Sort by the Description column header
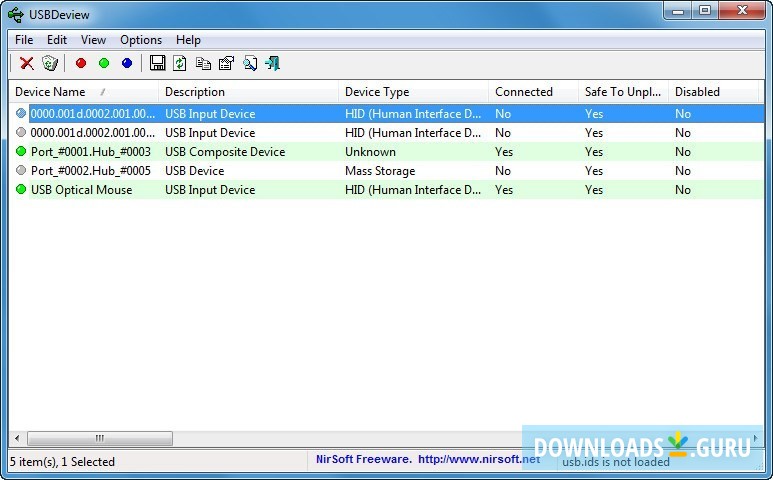Image resolution: width=773 pixels, height=480 pixels. click(x=248, y=92)
